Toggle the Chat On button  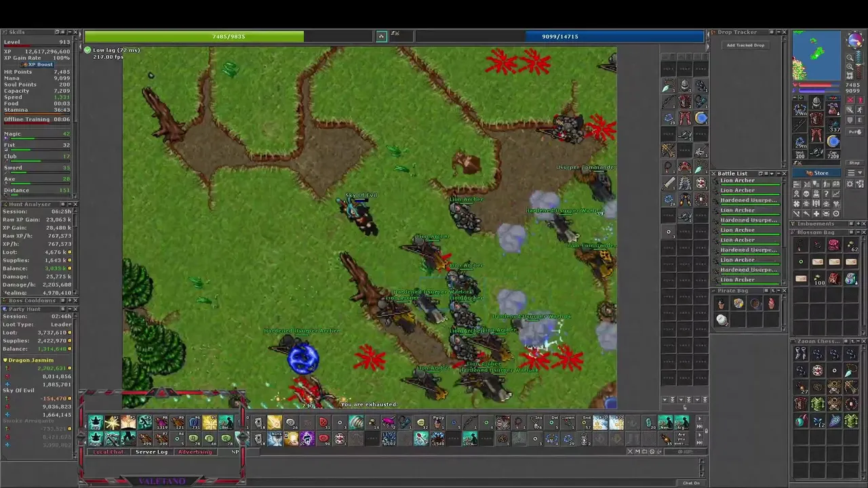tap(691, 483)
